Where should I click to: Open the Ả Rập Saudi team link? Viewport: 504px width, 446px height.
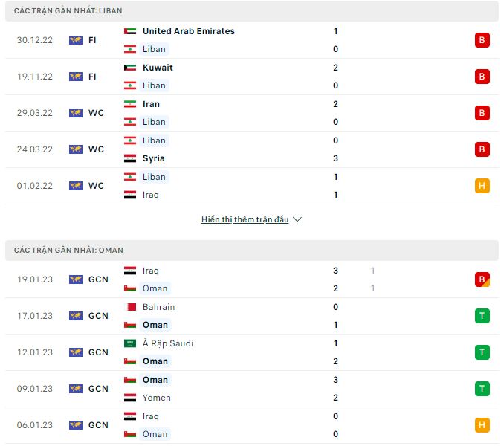168,343
